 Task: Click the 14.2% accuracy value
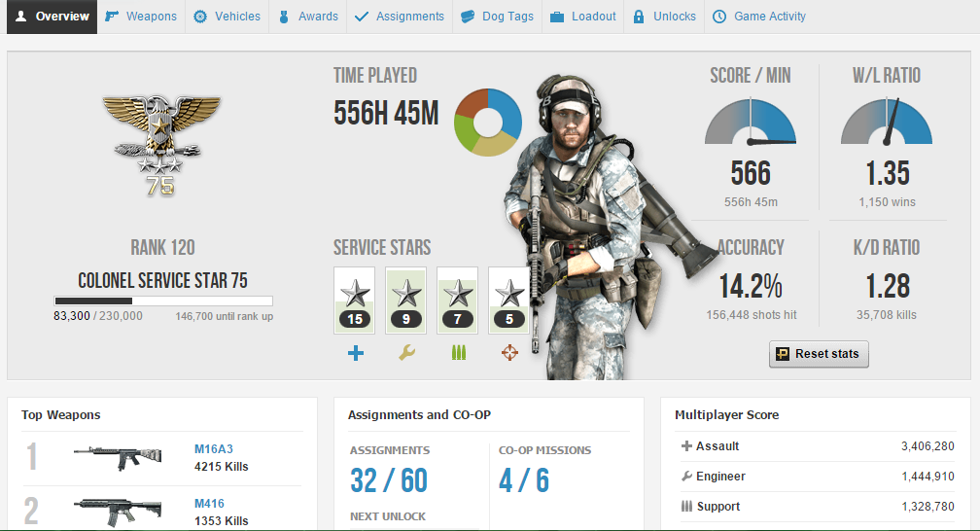(x=751, y=287)
